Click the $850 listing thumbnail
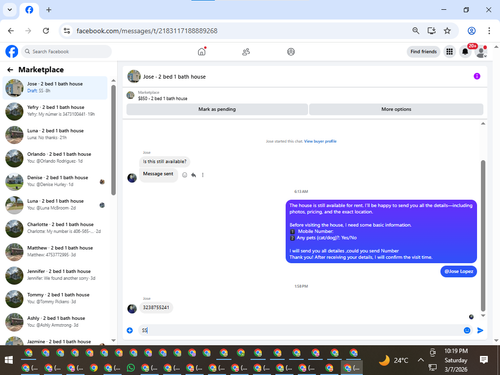Image resolution: width=500 pixels, height=375 pixels. (130, 95)
